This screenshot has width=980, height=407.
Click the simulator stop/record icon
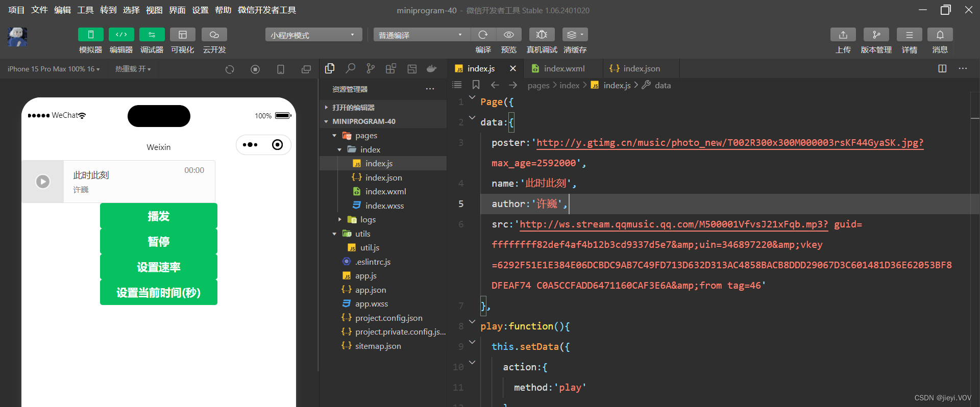point(255,69)
